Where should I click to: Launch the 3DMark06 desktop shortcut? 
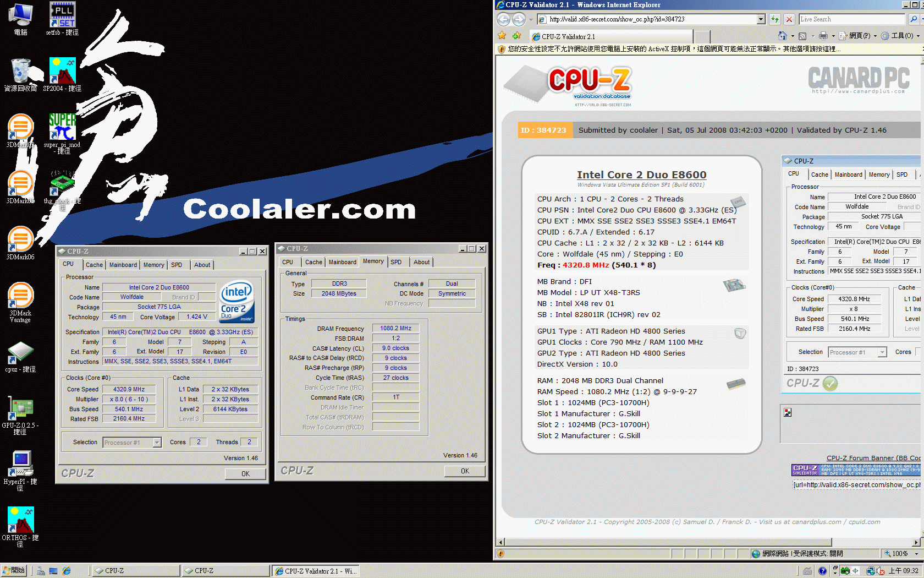(x=20, y=243)
